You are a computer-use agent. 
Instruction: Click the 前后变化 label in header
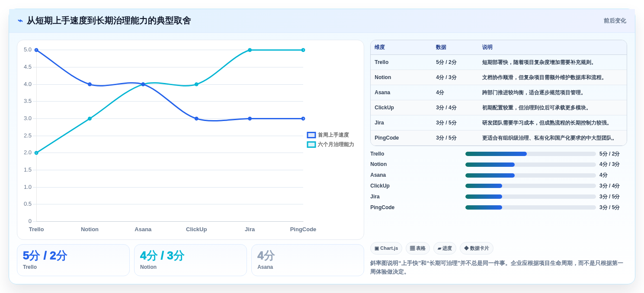click(615, 21)
